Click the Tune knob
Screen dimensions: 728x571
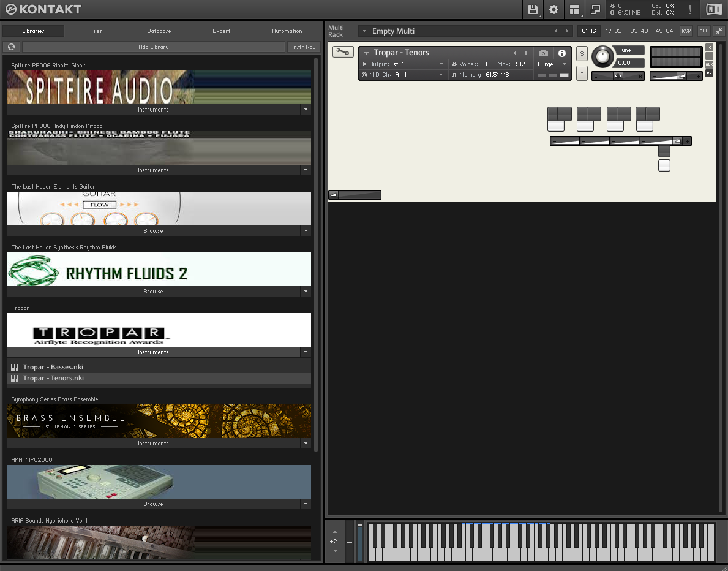pyautogui.click(x=602, y=57)
